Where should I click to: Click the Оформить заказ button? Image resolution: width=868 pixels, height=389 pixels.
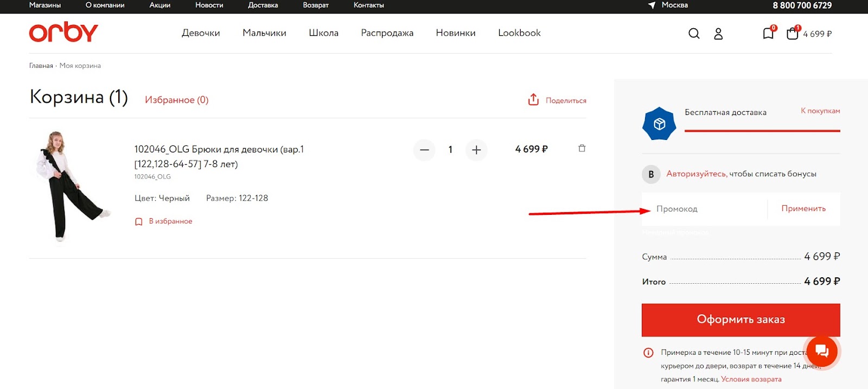coord(741,320)
